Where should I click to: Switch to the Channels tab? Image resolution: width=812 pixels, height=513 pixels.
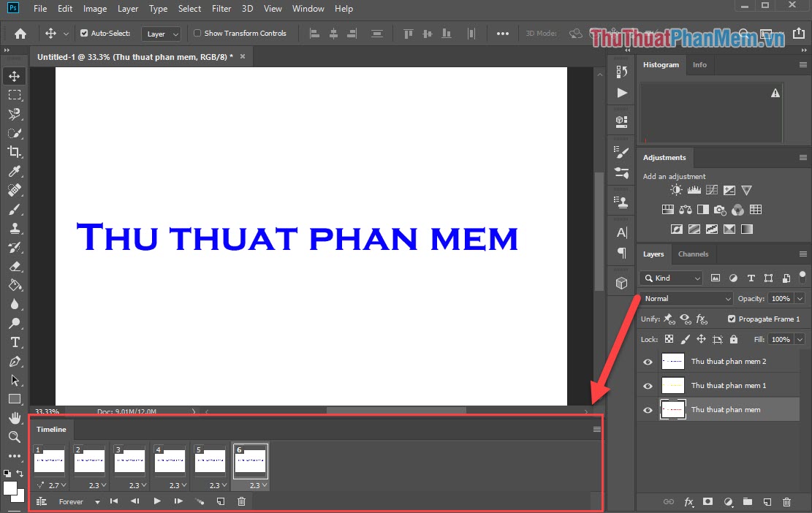[693, 254]
